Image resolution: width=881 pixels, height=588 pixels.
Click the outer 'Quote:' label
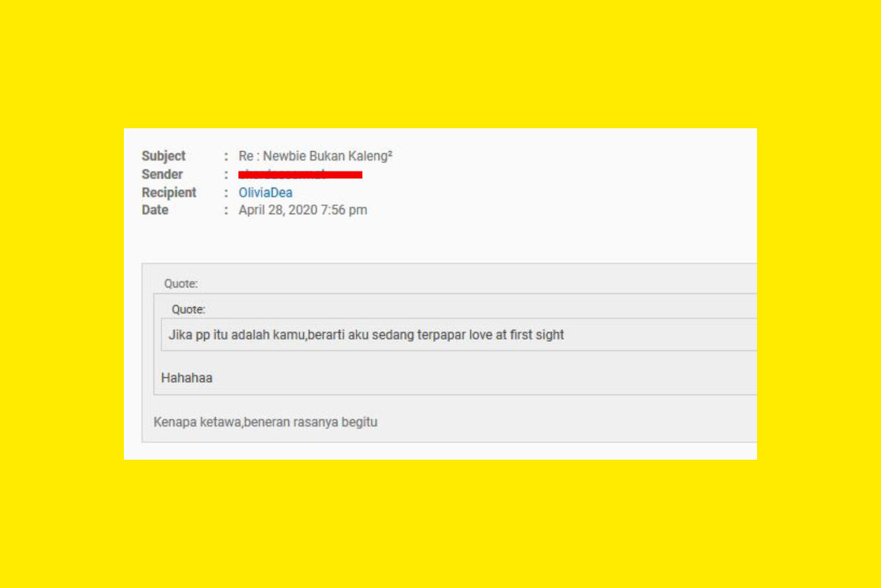pos(180,284)
